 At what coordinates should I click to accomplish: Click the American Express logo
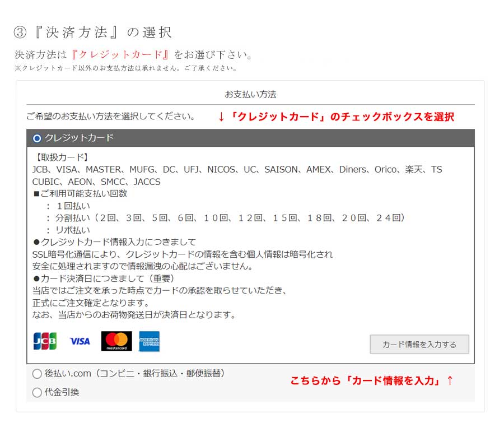click(x=149, y=341)
